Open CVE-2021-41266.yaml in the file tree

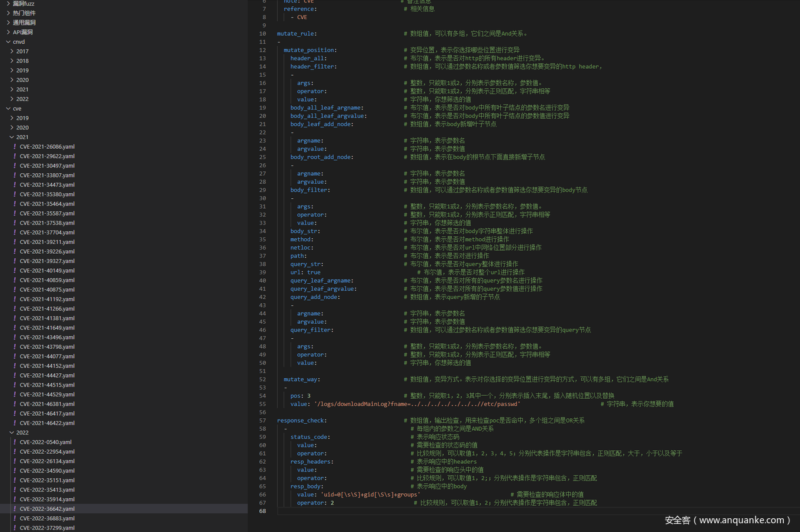[47, 309]
